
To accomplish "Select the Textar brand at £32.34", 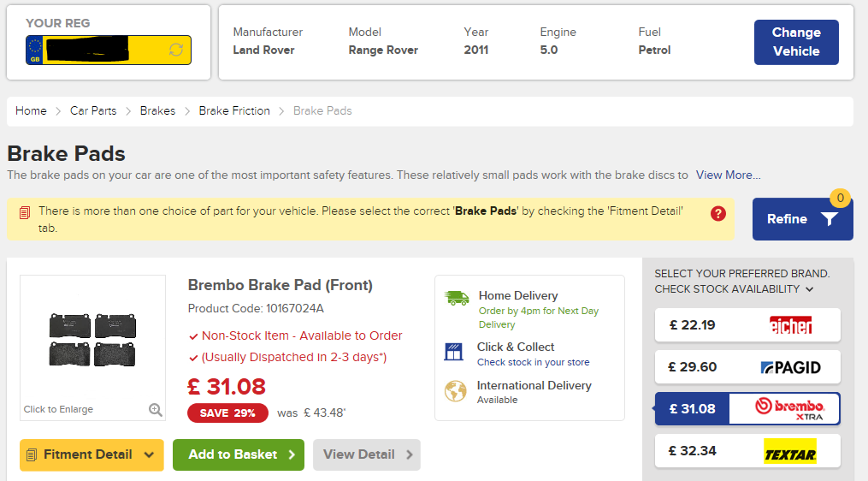I will point(747,450).
